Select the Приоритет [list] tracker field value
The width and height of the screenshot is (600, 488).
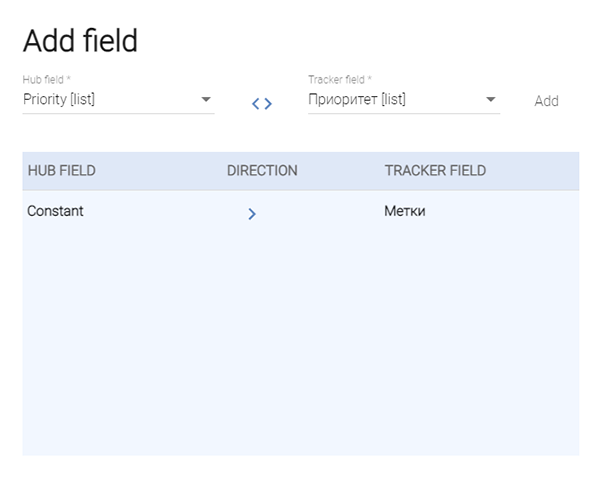tap(357, 99)
